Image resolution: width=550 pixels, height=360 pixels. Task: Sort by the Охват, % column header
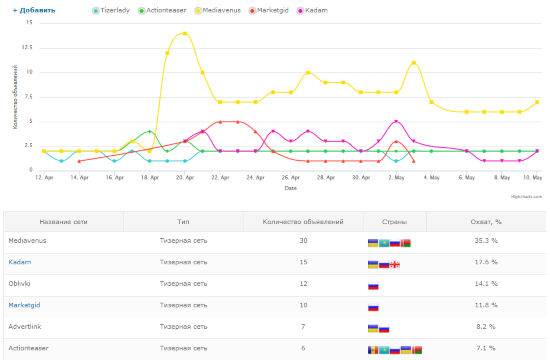coord(486,222)
